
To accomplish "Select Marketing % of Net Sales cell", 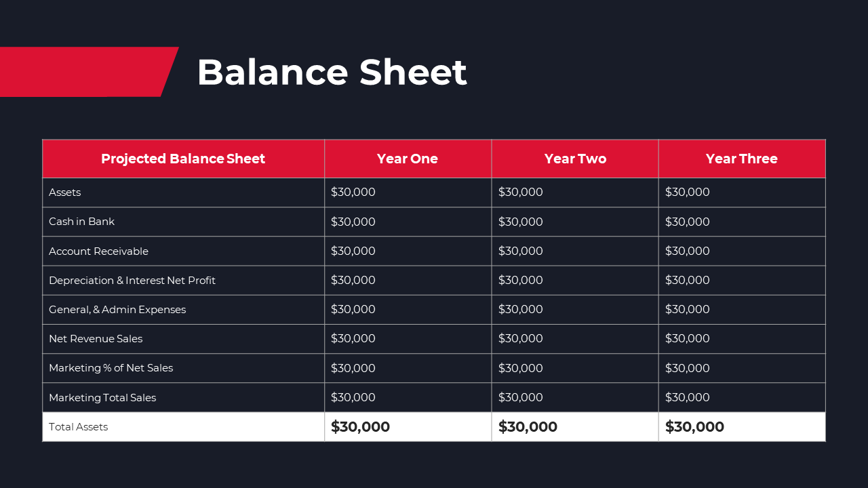I will (x=183, y=368).
